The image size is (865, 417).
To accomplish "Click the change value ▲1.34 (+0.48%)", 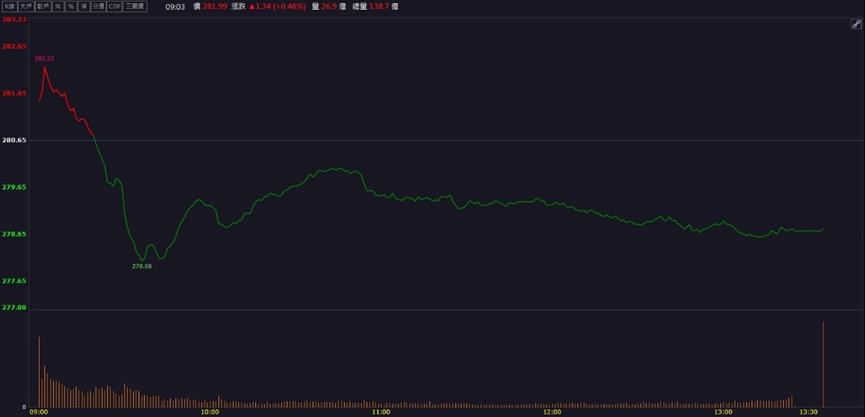I will [x=277, y=7].
